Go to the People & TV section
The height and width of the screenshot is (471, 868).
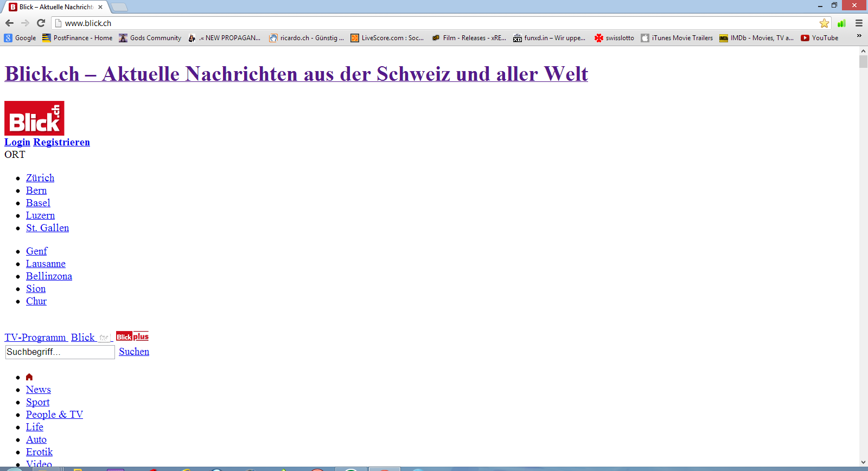pos(54,415)
